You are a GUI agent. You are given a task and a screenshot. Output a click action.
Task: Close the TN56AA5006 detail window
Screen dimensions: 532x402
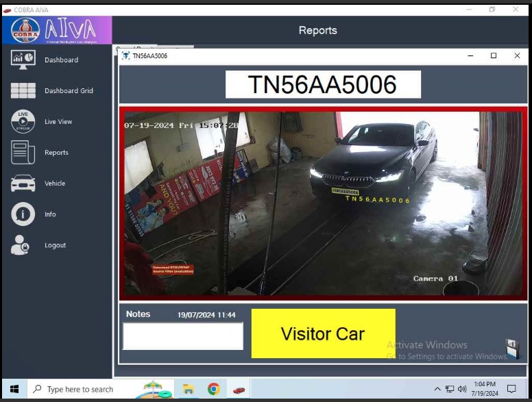(517, 56)
